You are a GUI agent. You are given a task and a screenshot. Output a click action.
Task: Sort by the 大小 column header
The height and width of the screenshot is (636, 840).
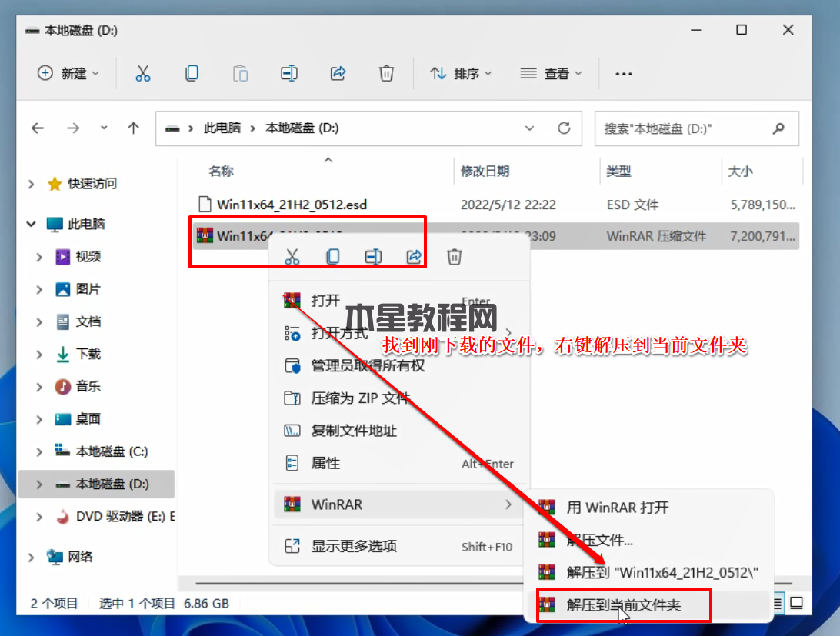point(740,171)
